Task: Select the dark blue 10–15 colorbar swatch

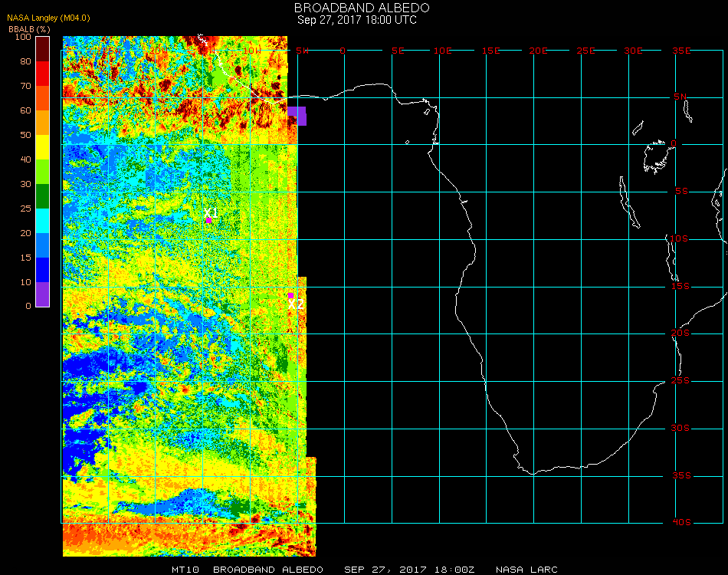Action: click(43, 270)
